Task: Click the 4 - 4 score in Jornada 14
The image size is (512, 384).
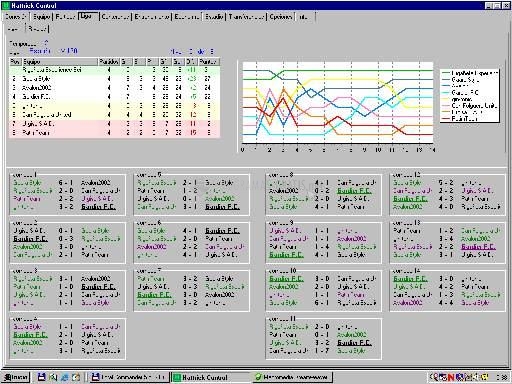Action: [446, 303]
